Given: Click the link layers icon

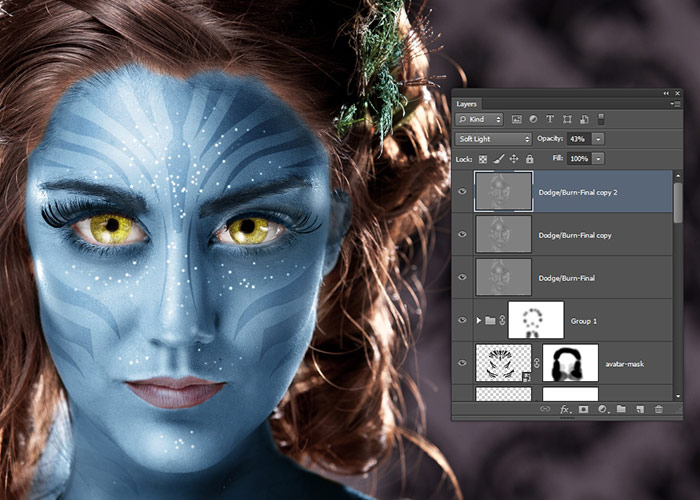Looking at the screenshot, I should pyautogui.click(x=545, y=409).
